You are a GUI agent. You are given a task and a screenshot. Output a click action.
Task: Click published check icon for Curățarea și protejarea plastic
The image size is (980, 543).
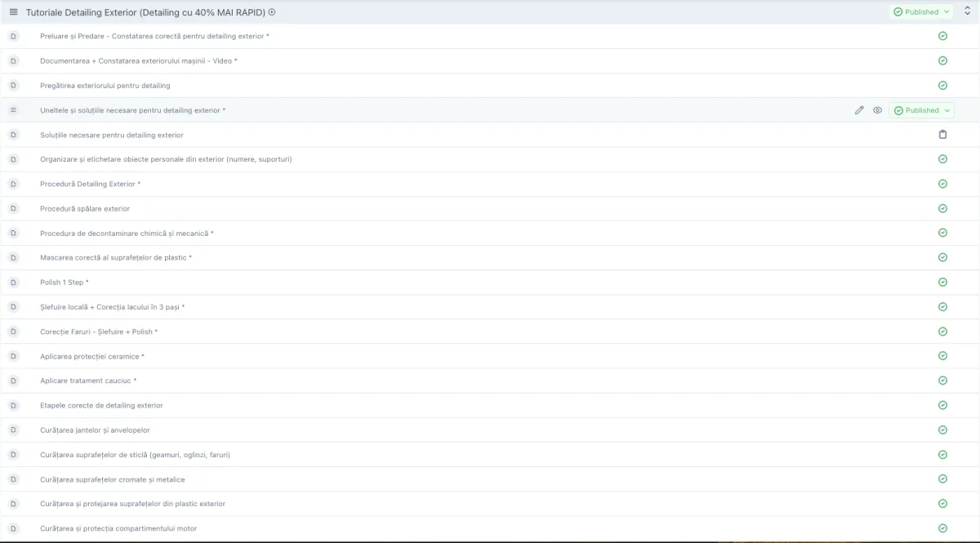[x=942, y=504]
